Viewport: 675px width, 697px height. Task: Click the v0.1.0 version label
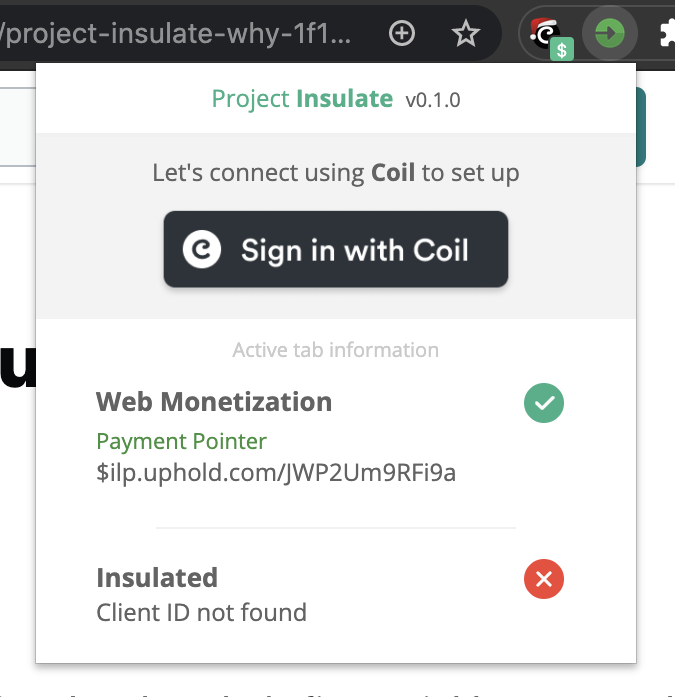tap(432, 100)
